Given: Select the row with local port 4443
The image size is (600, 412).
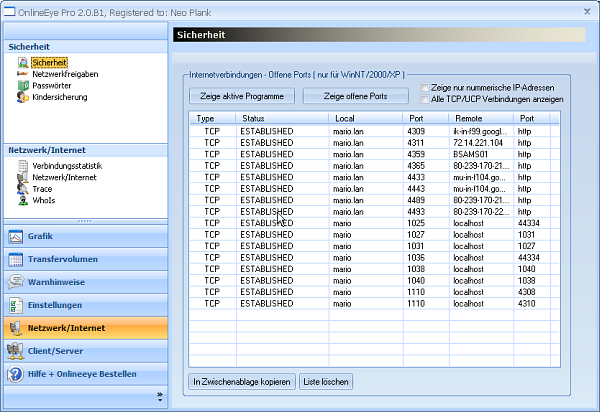Looking at the screenshot, I should (374, 189).
